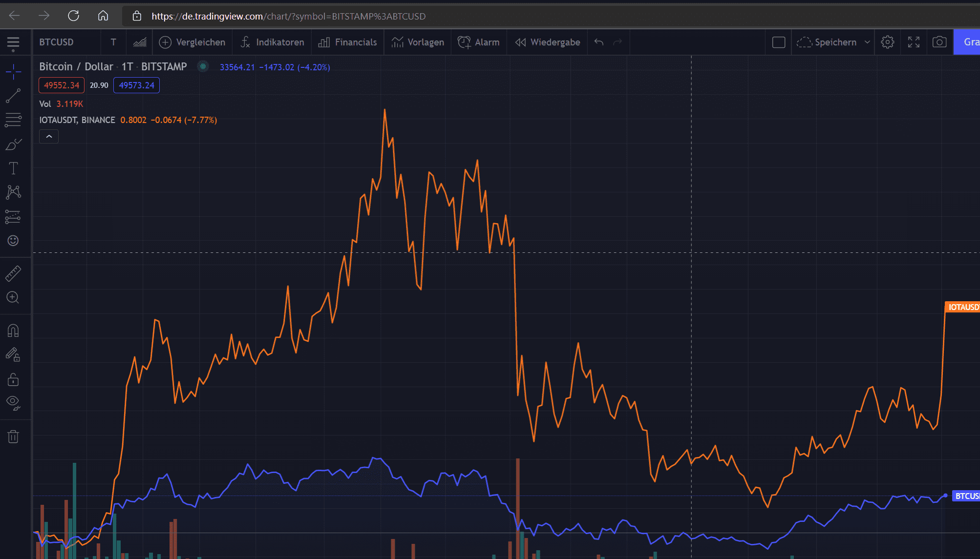Click the blue BTCUSD price label

(x=966, y=496)
